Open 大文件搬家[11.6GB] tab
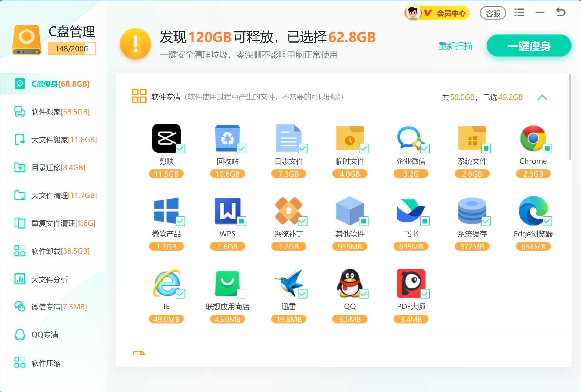 [x=53, y=140]
